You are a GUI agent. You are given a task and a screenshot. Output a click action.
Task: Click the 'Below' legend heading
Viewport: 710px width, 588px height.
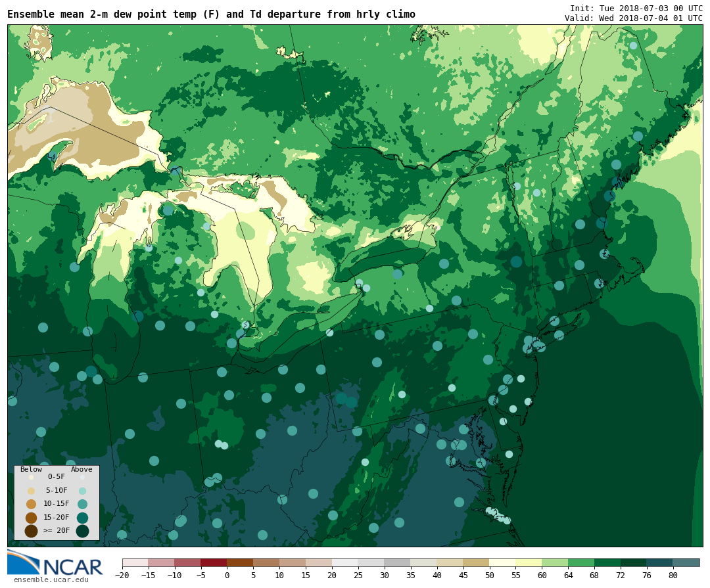coord(32,469)
